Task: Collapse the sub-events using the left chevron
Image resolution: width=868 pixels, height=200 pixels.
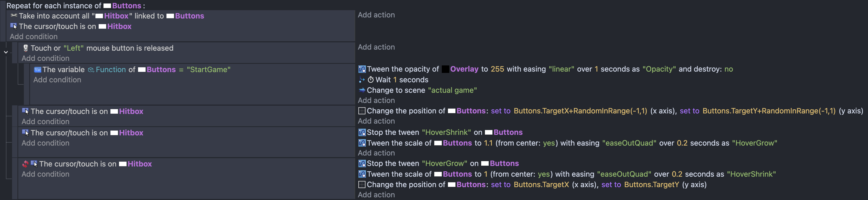Action: (x=6, y=52)
